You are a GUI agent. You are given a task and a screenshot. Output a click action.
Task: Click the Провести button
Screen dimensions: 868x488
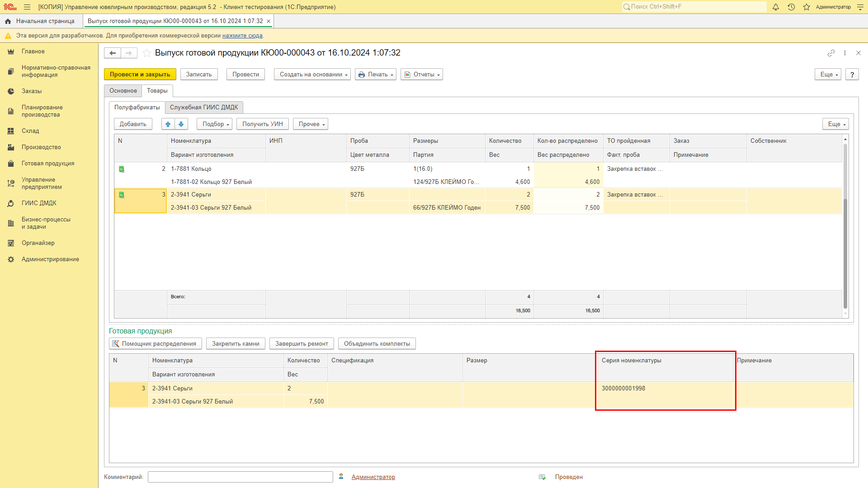(x=246, y=75)
